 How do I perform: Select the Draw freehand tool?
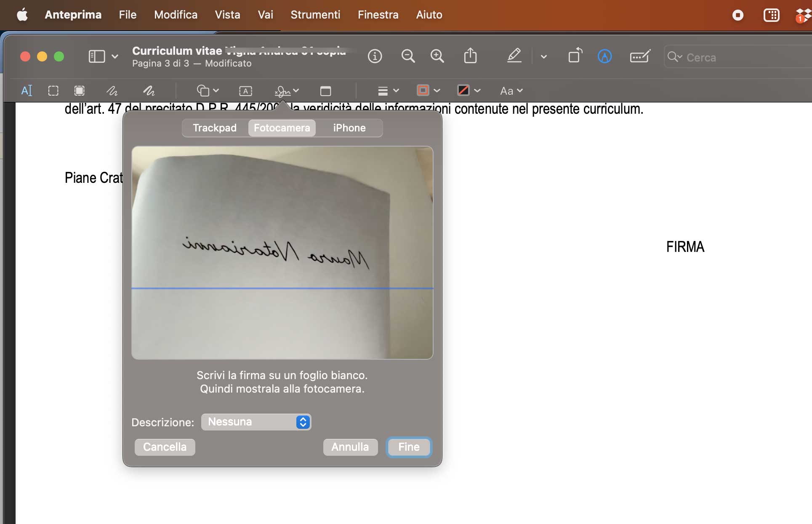click(x=149, y=91)
